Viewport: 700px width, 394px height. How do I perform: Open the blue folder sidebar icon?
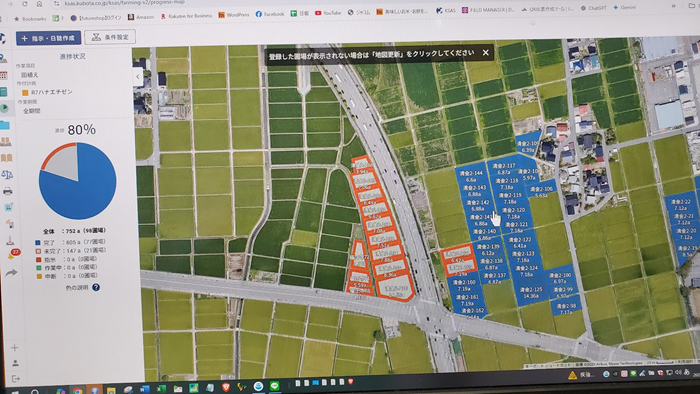[x=4, y=125]
